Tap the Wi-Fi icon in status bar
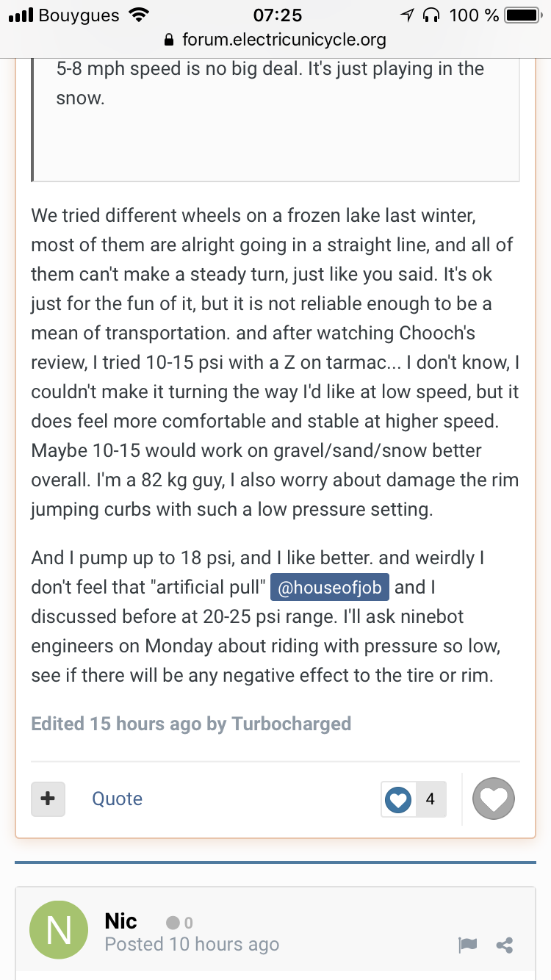Screen dimensions: 551x980 [x=137, y=15]
